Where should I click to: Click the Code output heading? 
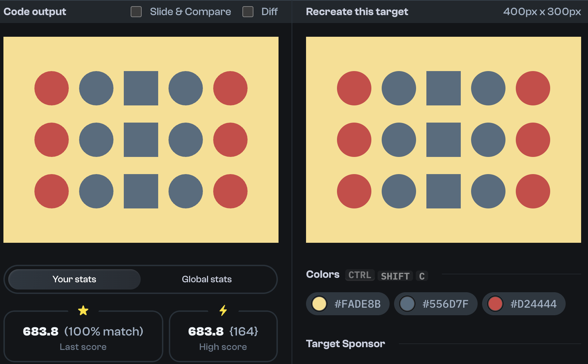tap(34, 11)
